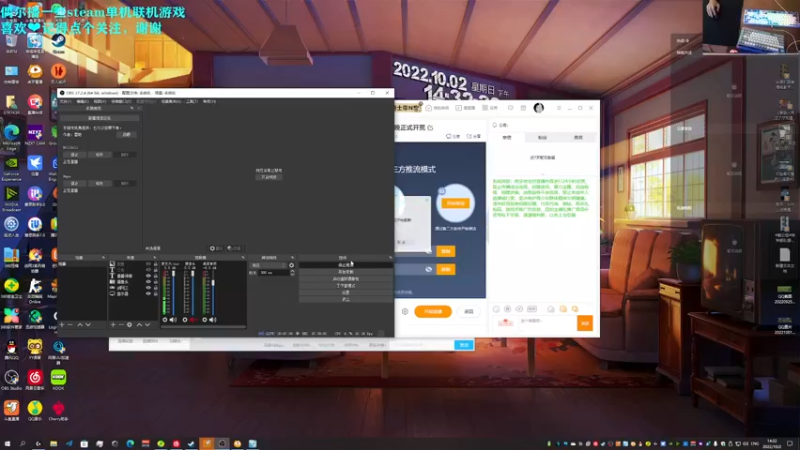Image resolution: width=800 pixels, height=450 pixels.
Task: Open gear settings for the muted middle mixer channel
Action: click(185, 320)
